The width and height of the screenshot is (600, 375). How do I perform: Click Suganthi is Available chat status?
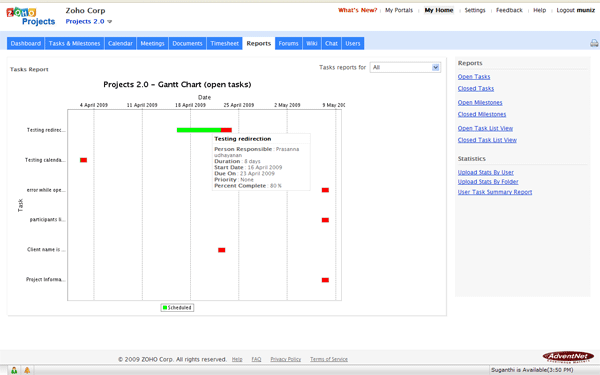click(x=532, y=370)
